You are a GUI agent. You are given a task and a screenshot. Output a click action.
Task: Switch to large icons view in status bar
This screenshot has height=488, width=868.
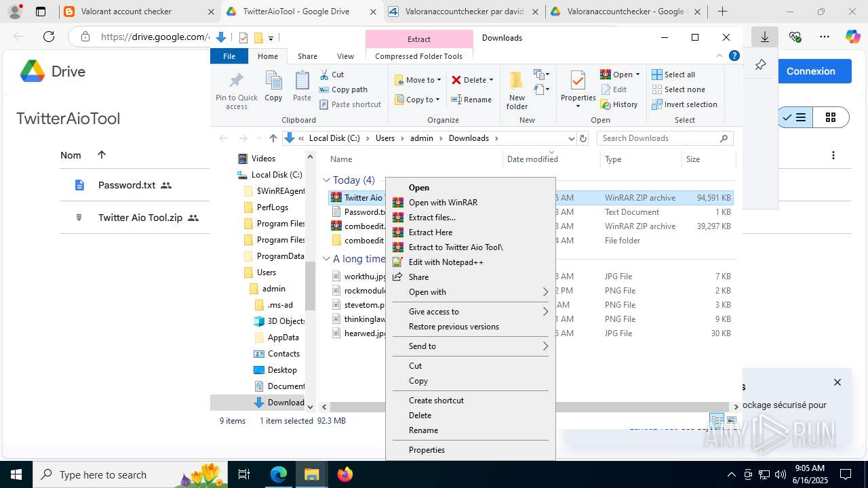731,420
